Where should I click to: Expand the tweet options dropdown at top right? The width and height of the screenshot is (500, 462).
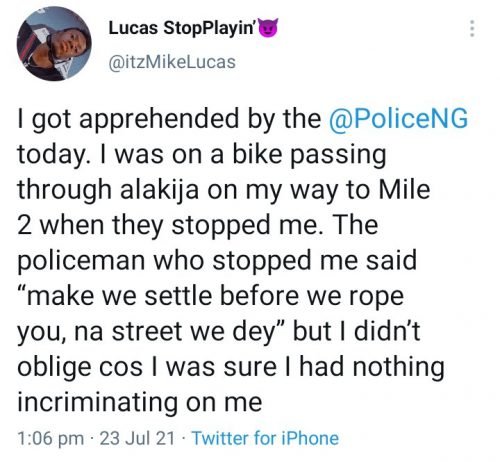pyautogui.click(x=471, y=28)
